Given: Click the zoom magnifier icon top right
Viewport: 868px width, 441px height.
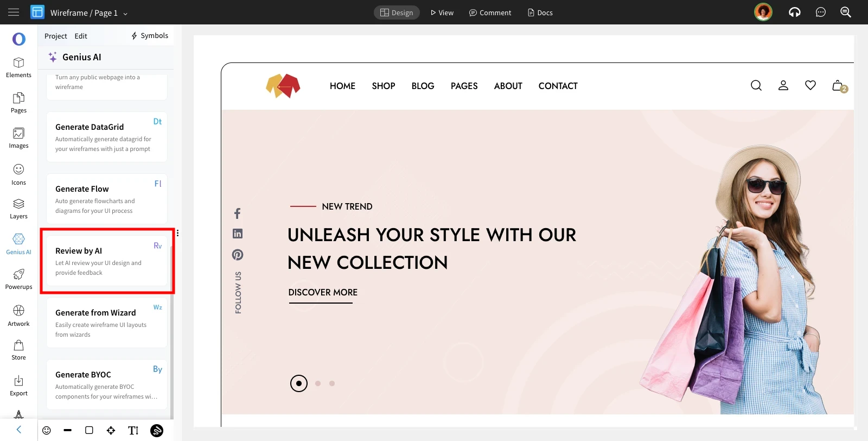Looking at the screenshot, I should point(846,12).
